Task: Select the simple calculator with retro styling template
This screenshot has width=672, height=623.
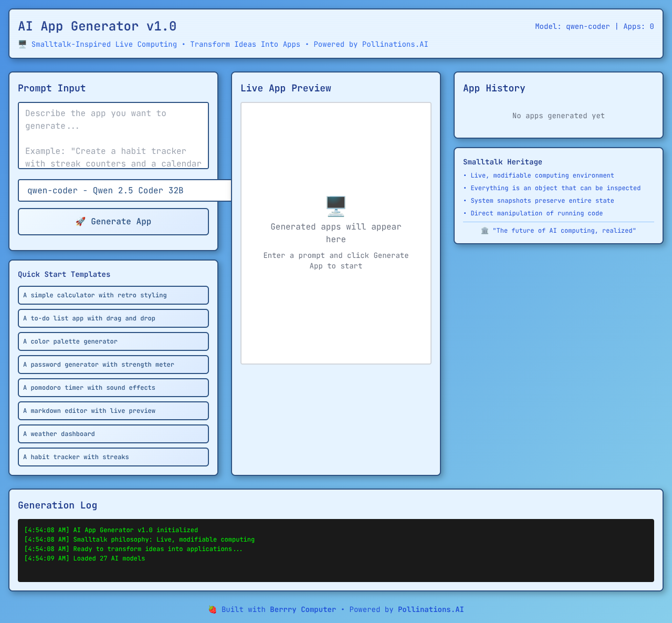Action: pyautogui.click(x=113, y=295)
